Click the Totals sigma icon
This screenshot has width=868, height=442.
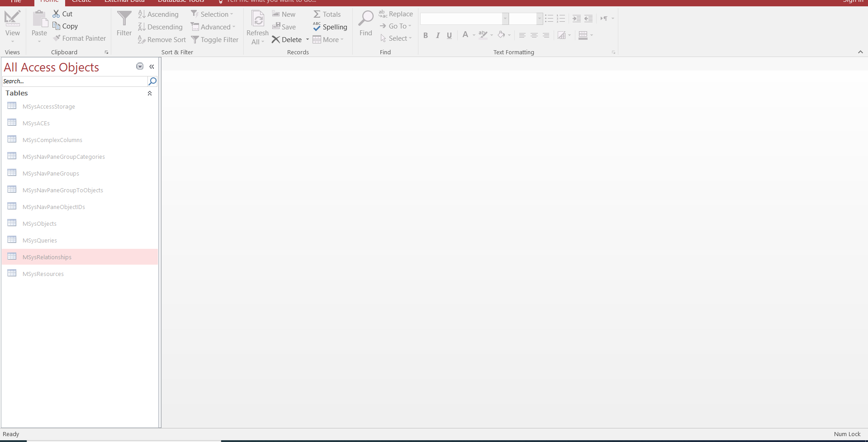[317, 14]
